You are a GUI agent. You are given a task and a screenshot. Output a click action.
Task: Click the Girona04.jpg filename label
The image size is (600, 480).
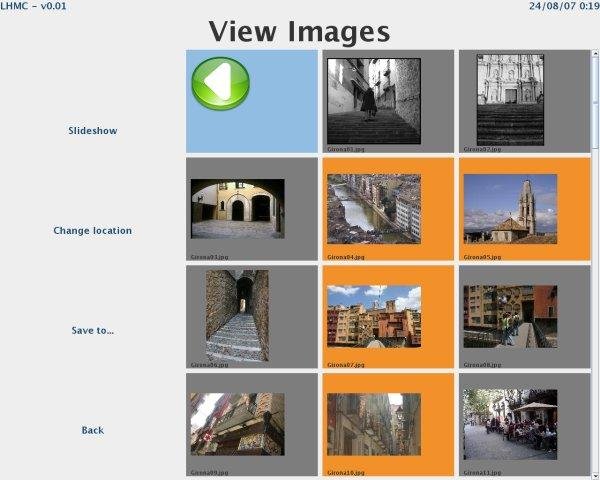click(346, 257)
